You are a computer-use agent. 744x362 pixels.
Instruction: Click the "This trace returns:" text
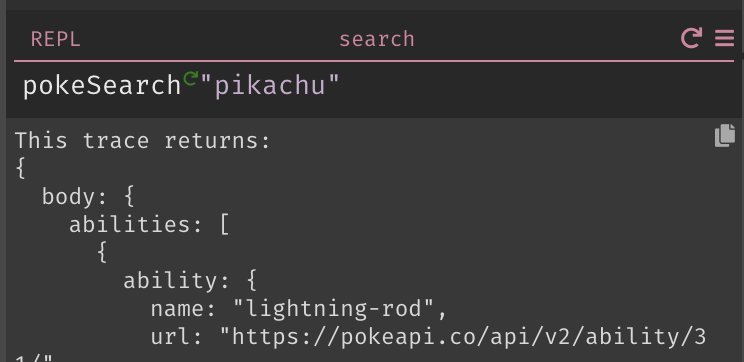(143, 141)
